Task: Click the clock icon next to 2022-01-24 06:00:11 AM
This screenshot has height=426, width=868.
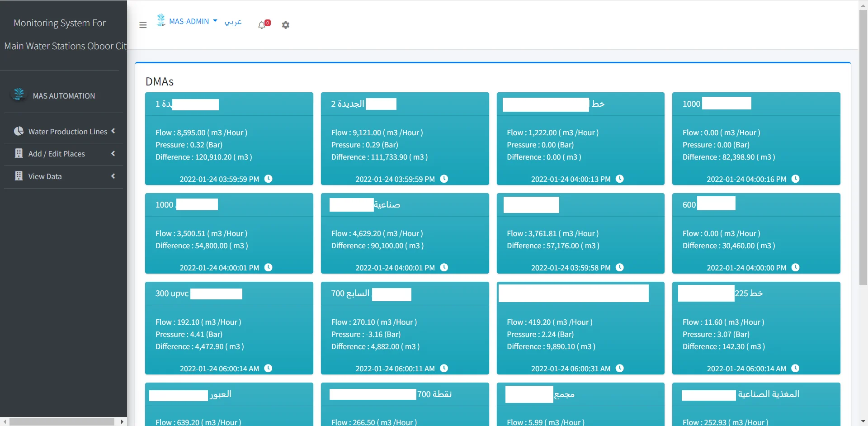Action: [444, 368]
